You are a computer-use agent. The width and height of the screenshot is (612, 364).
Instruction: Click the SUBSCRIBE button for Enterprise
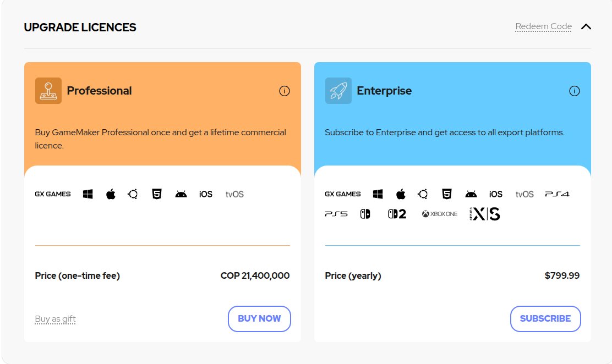[x=545, y=319]
